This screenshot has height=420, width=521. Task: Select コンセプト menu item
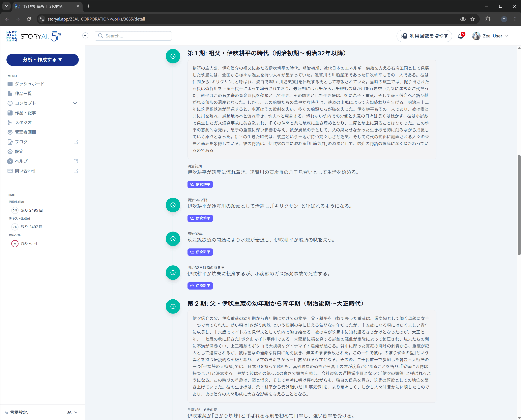click(25, 103)
